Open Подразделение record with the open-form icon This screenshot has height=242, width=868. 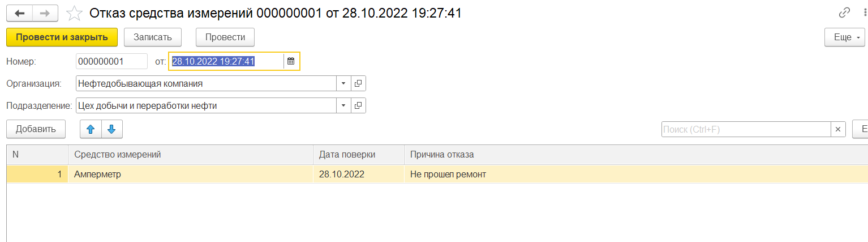[358, 105]
